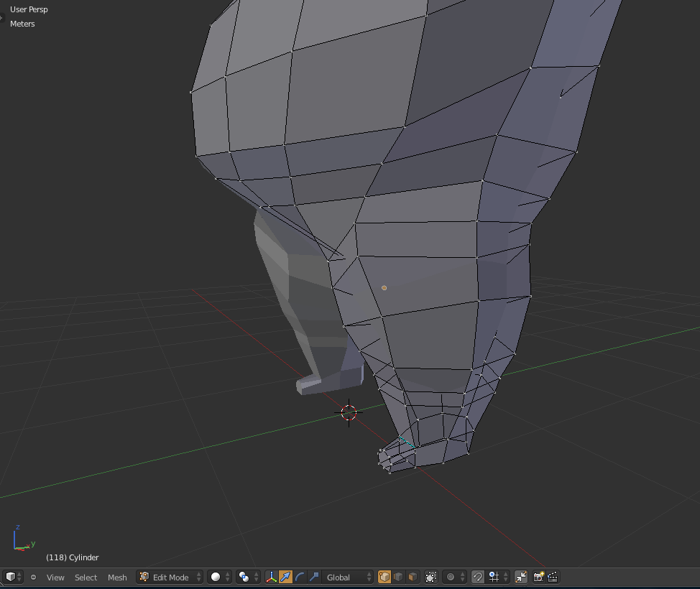The image size is (700, 589).
Task: Open the pivot point dropdown
Action: pyautogui.click(x=248, y=577)
